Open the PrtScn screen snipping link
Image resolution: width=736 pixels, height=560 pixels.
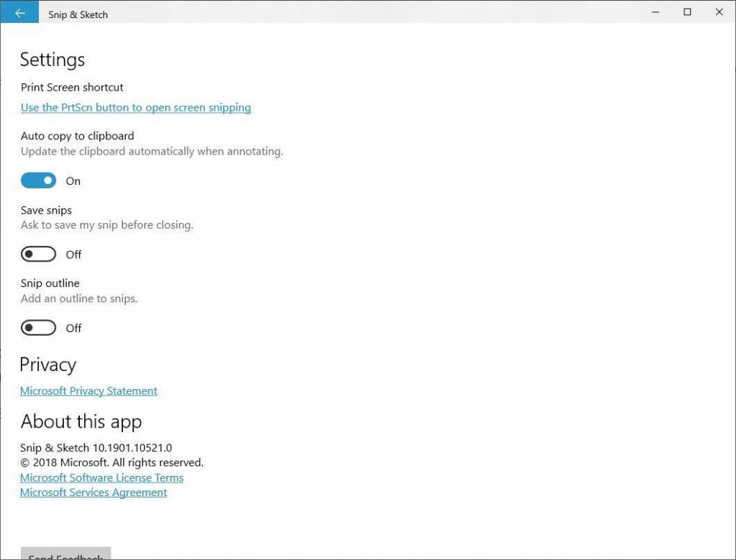tap(136, 107)
